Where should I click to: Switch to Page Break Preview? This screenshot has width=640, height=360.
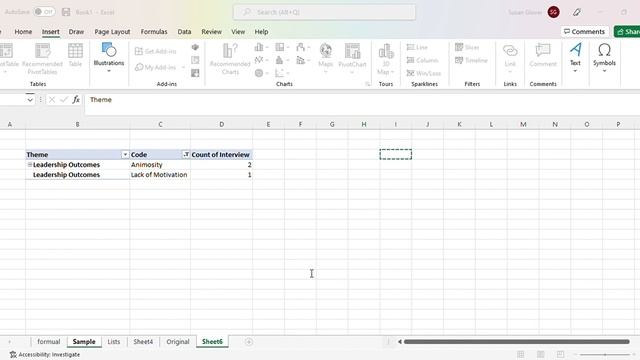(x=560, y=355)
